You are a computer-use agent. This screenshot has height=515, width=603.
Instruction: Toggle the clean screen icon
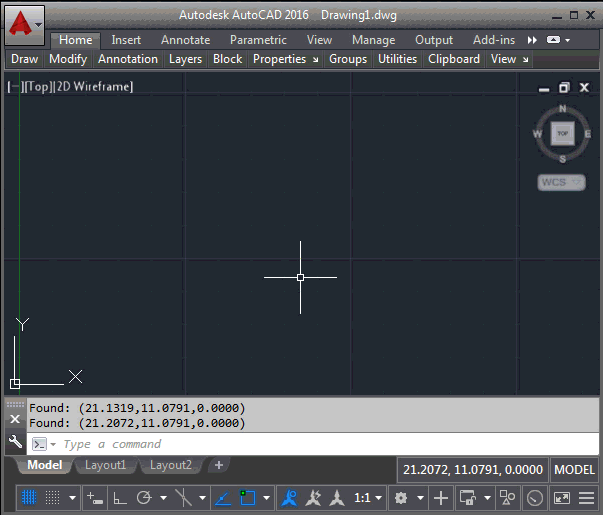pos(561,498)
